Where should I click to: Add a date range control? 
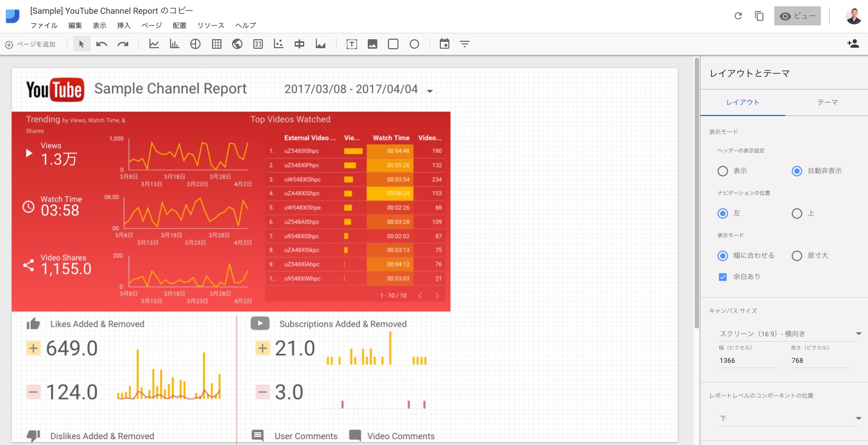pyautogui.click(x=445, y=44)
